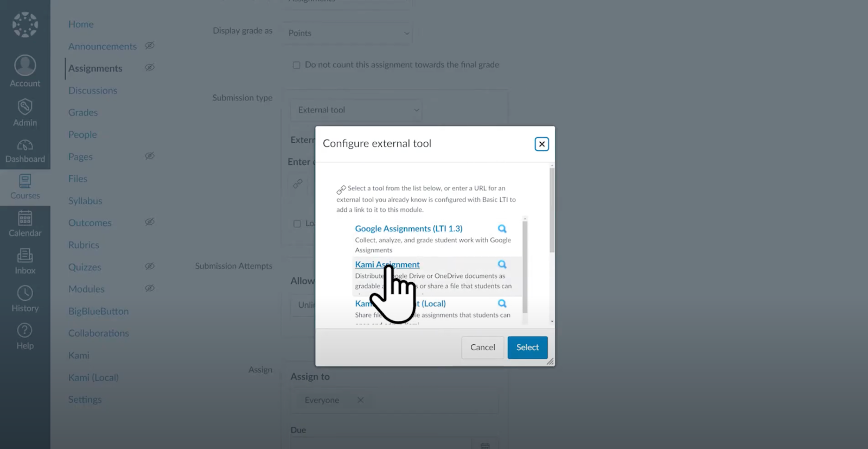This screenshot has width=868, height=449.
Task: Open Grades in course menu
Action: pyautogui.click(x=83, y=112)
